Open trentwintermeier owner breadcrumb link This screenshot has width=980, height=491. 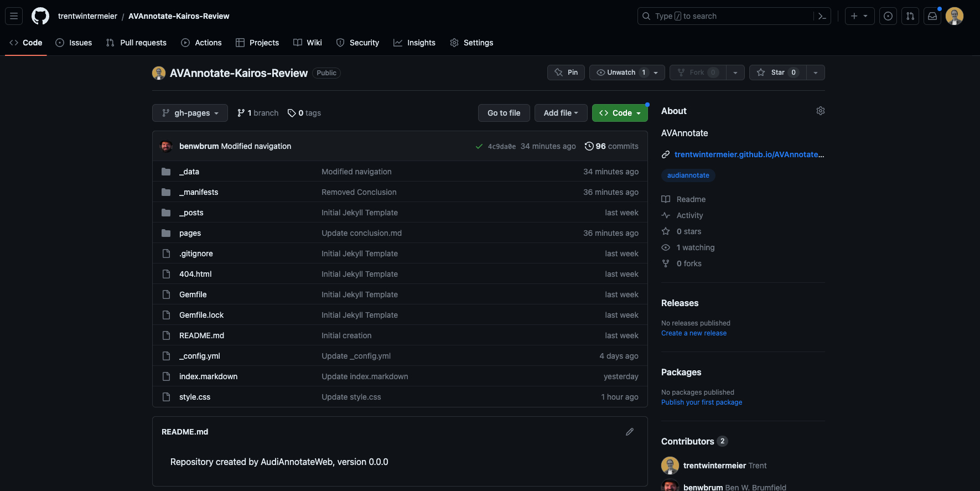[87, 16]
